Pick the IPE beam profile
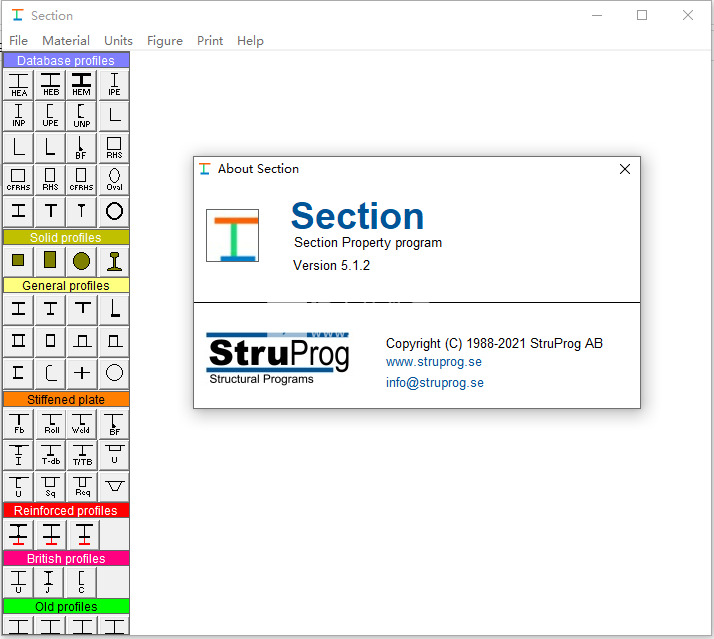Viewport: 714px width, 639px height. pos(114,85)
